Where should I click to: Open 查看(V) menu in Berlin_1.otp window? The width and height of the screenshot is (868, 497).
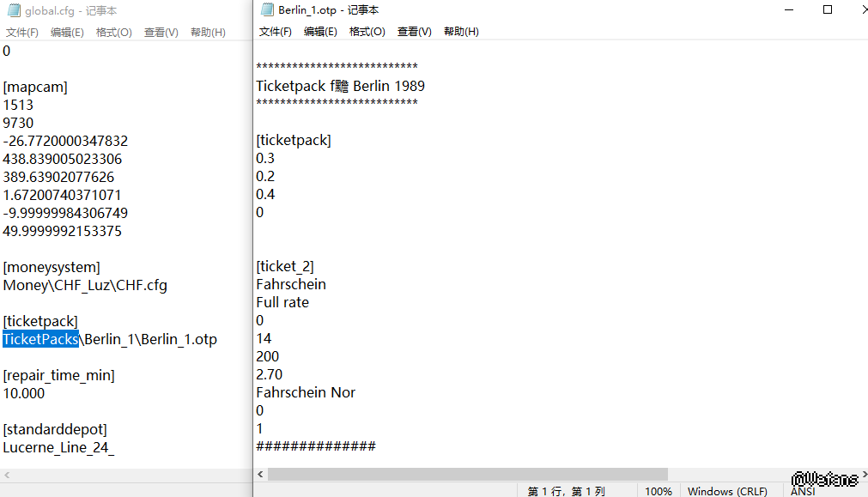(414, 32)
